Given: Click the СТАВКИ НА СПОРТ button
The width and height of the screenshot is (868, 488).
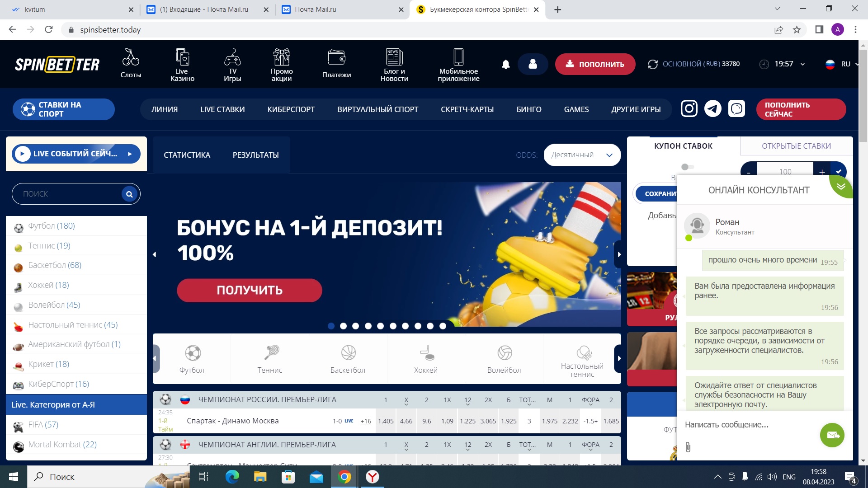Looking at the screenshot, I should (x=64, y=109).
